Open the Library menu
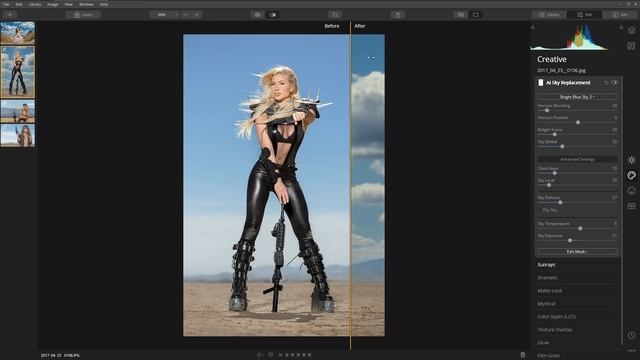This screenshot has height=360, width=640. 35,4
